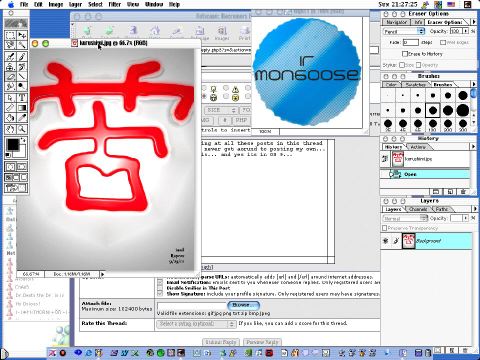Switch to the Actions tab
The image size is (480, 360).
[418, 147]
